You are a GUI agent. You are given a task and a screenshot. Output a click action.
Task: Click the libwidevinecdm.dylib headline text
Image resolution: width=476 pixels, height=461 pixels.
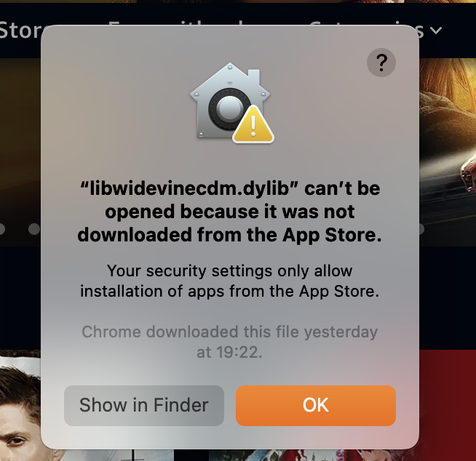point(230,212)
